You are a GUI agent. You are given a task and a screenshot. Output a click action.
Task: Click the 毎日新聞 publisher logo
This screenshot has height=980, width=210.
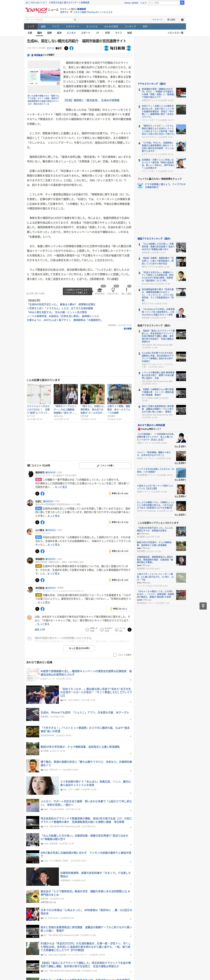click(x=118, y=48)
